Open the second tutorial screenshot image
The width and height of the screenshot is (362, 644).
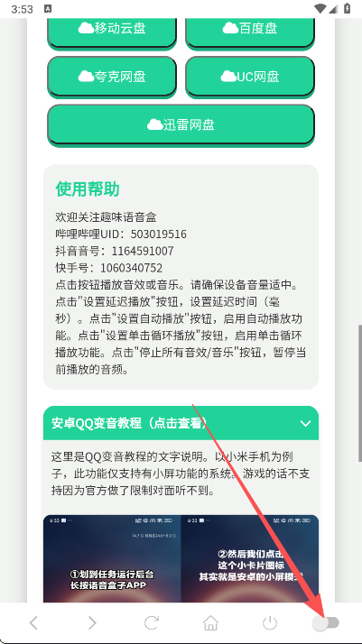[250, 558]
